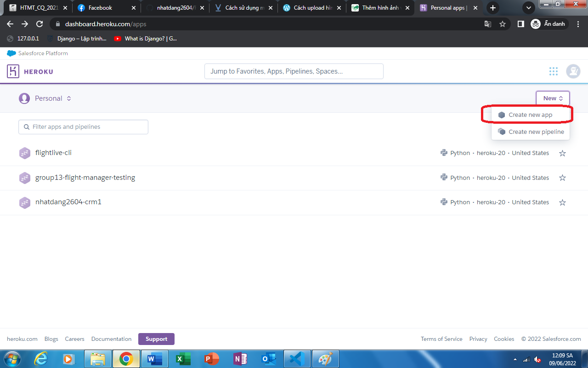Open Chrome three-dot menu
This screenshot has height=368, width=588.
click(x=578, y=24)
